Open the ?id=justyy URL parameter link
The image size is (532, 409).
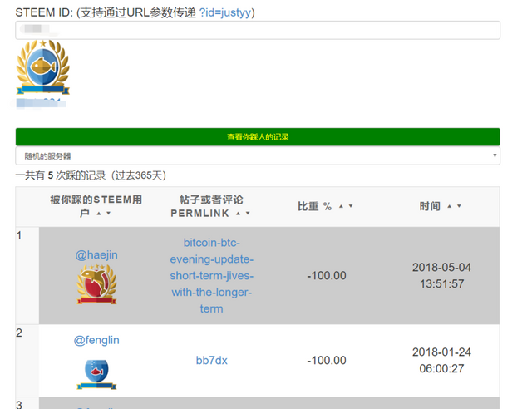[x=225, y=12]
